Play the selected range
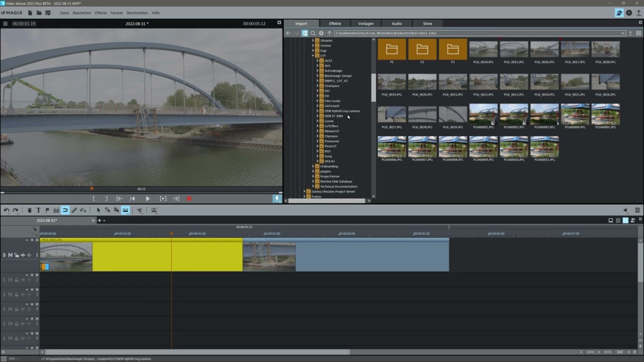Image resolution: width=644 pixels, height=362 pixels. click(163, 199)
